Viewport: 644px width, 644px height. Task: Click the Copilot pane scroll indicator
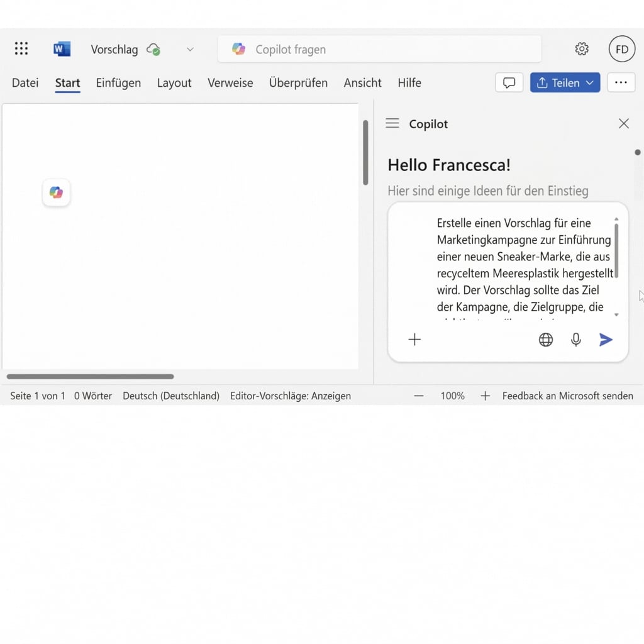(637, 152)
